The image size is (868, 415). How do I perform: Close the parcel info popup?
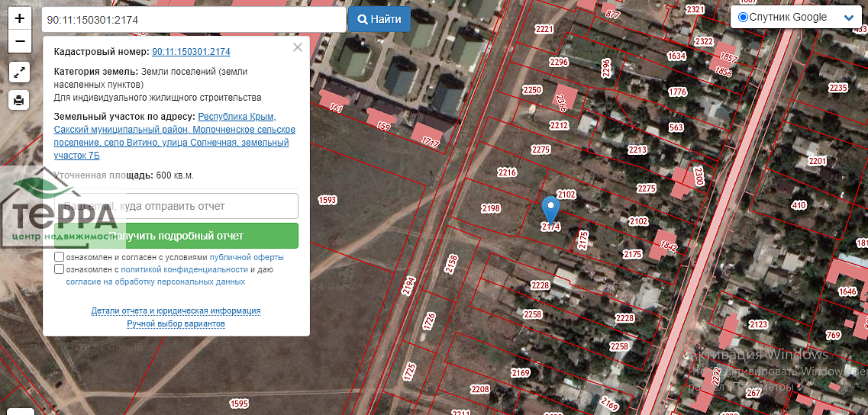coord(298,47)
